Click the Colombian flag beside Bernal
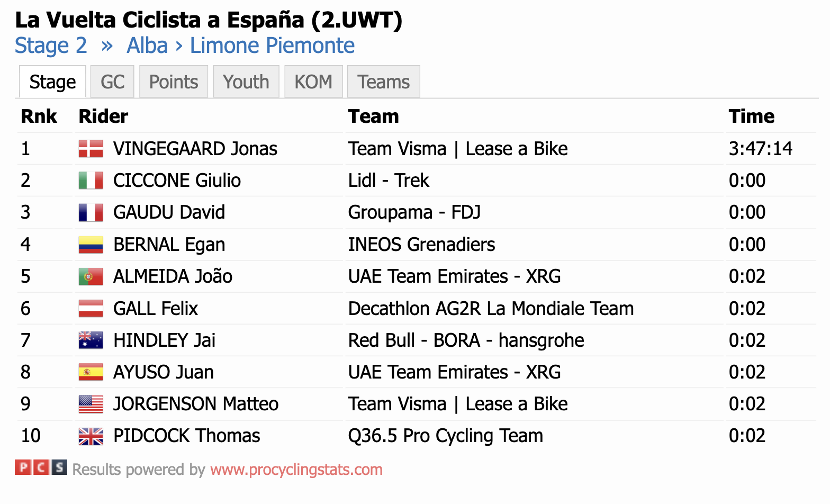The height and width of the screenshot is (504, 830). click(x=91, y=245)
